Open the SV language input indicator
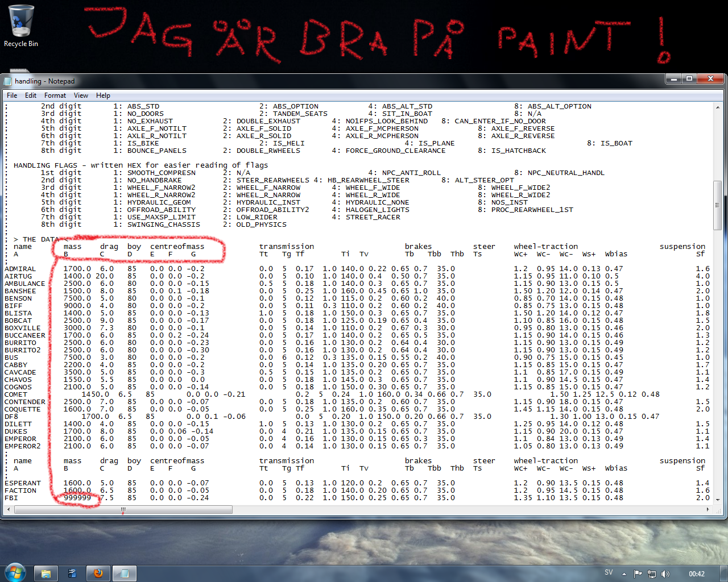The height and width of the screenshot is (582, 728). pyautogui.click(x=609, y=573)
